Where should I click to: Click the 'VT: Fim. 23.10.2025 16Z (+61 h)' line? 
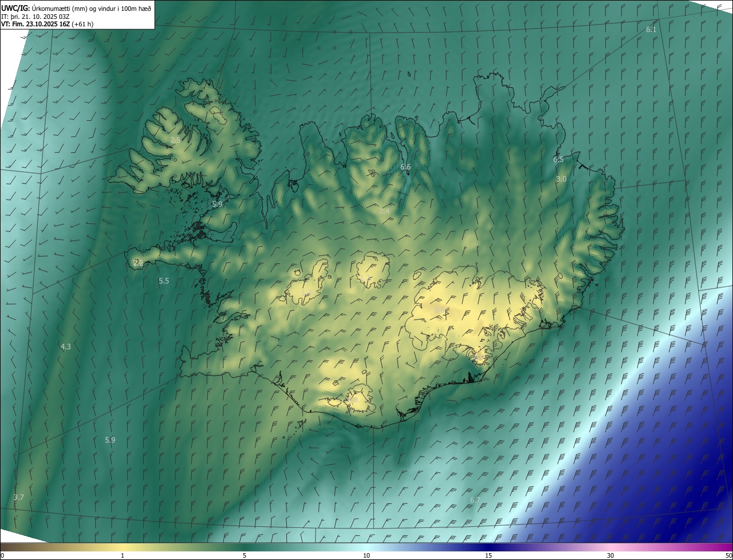[48, 24]
